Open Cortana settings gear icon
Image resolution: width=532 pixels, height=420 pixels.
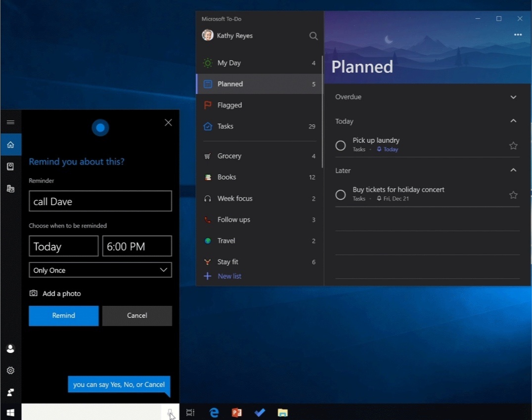10,370
